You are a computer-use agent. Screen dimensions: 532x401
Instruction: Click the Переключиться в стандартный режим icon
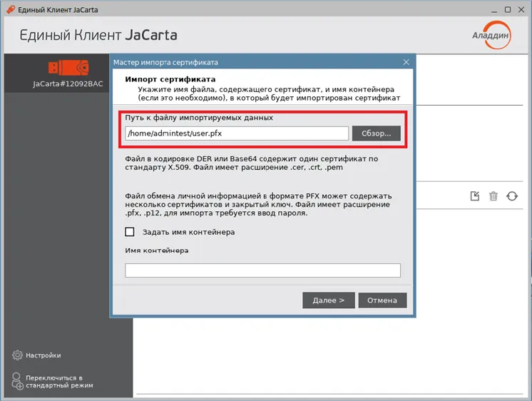point(17,381)
